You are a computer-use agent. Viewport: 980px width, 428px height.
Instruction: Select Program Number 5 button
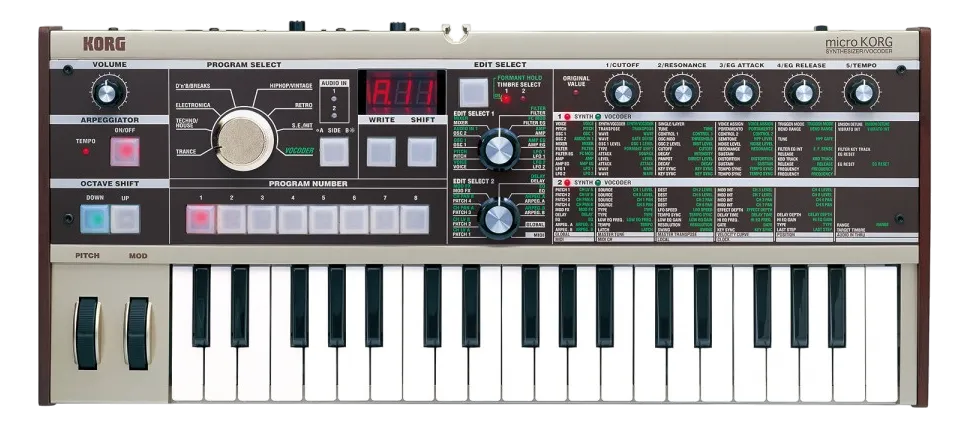(x=322, y=219)
